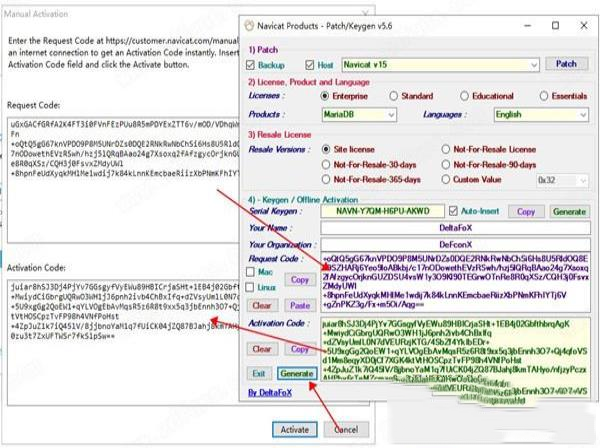Close the Patch/Keygen window
Screen dimensions: 600x448
584,26
